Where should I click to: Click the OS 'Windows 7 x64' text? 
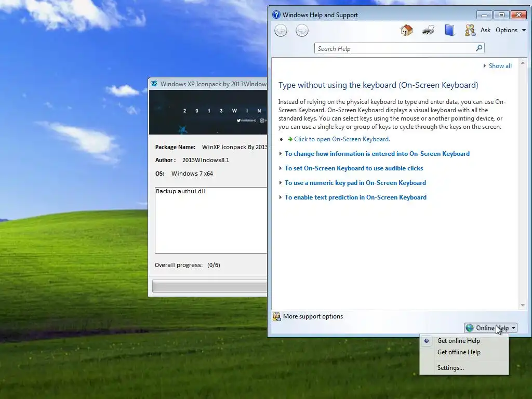pos(192,174)
